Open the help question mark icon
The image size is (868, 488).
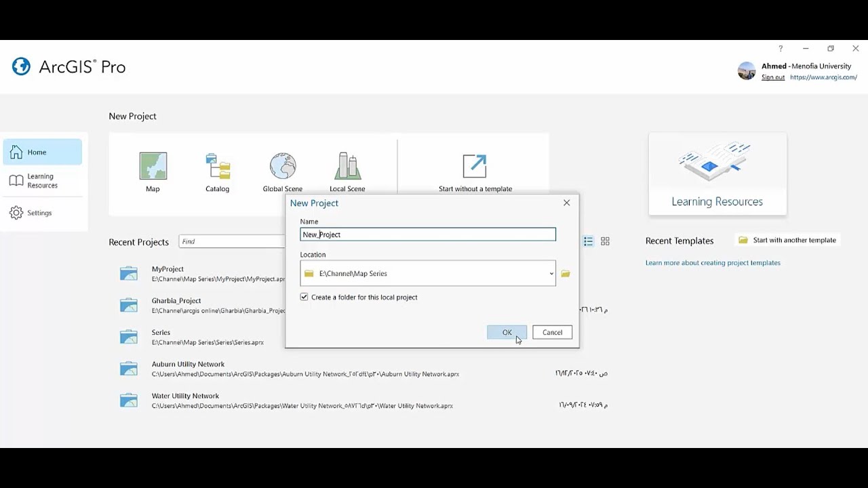coord(781,49)
